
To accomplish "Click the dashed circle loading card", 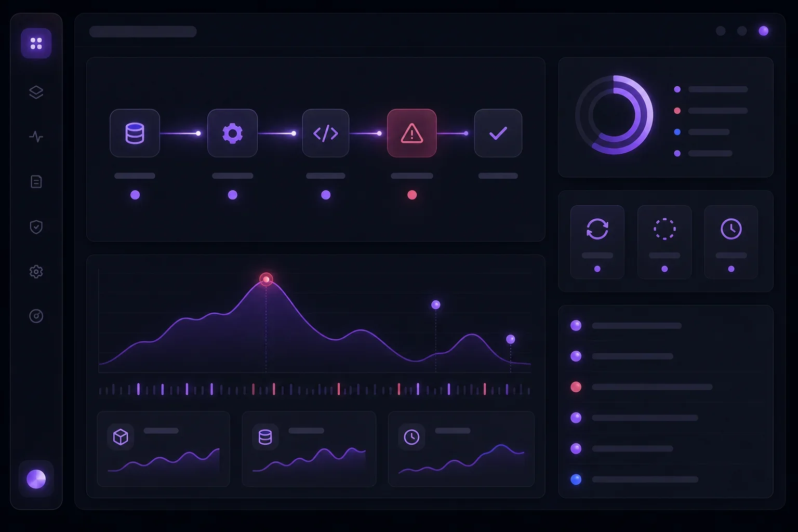I will click(x=664, y=242).
